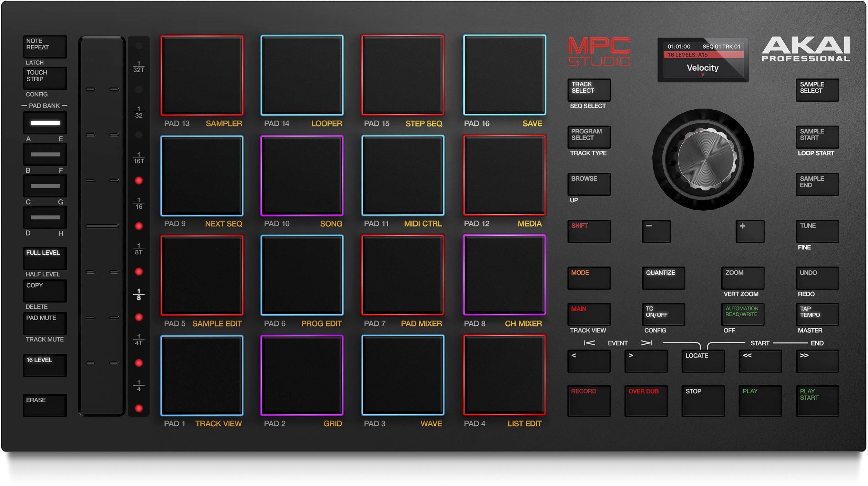This screenshot has width=868, height=486.
Task: Click the UNDO button
Action: click(x=817, y=278)
